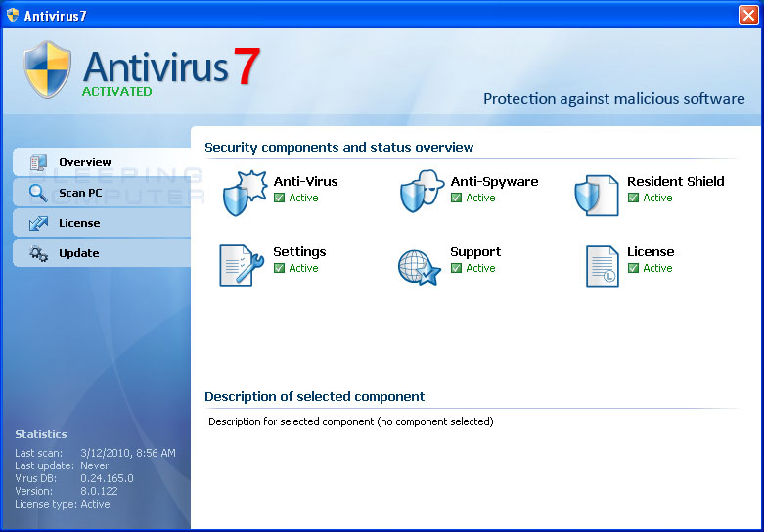Open the Settings wrench document icon
The width and height of the screenshot is (764, 532).
242,265
